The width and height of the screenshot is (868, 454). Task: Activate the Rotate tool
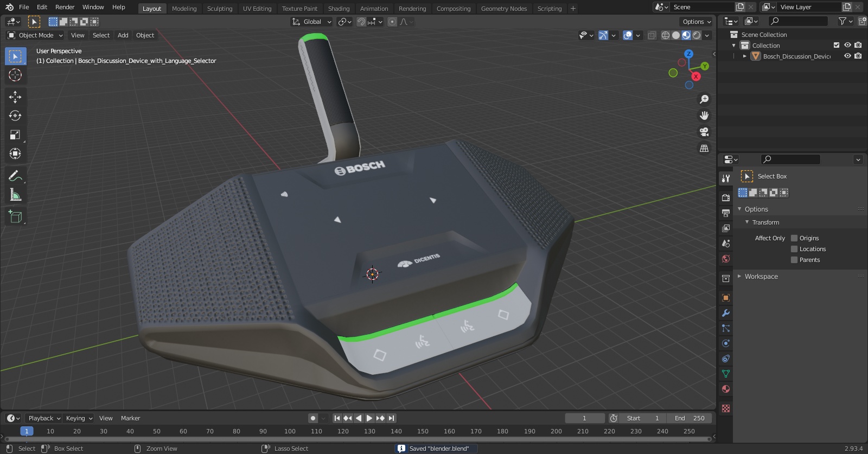[15, 116]
